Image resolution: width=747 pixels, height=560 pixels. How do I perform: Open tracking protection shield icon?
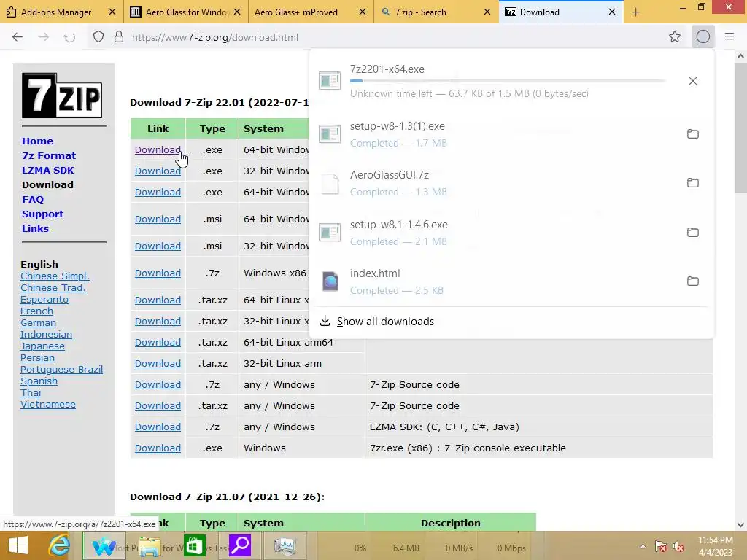coord(98,37)
